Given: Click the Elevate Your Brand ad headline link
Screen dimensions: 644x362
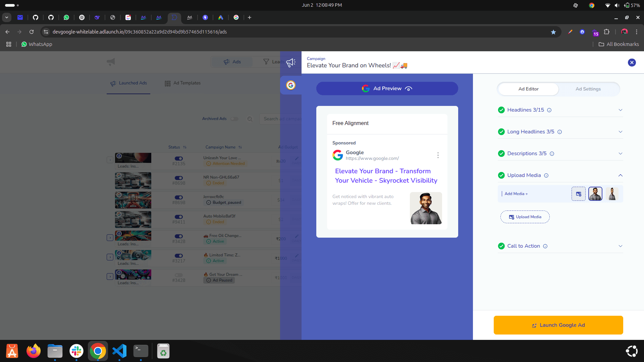Looking at the screenshot, I should [386, 176].
